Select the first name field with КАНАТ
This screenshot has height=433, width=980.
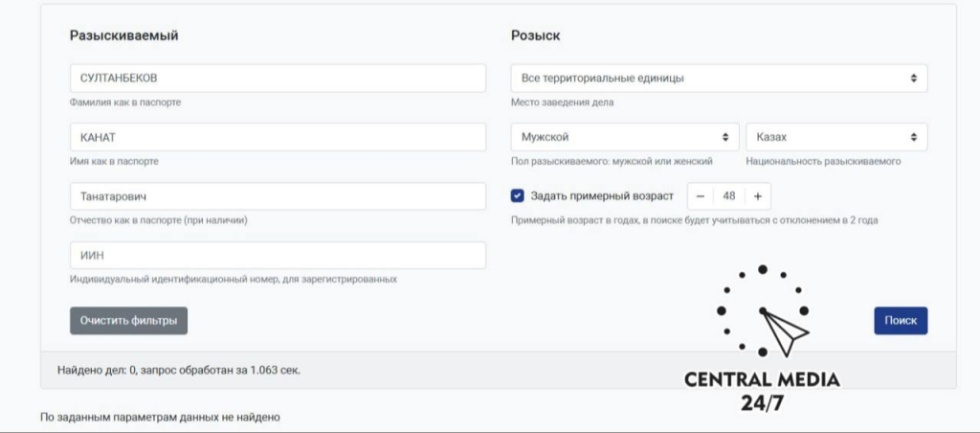point(278,137)
